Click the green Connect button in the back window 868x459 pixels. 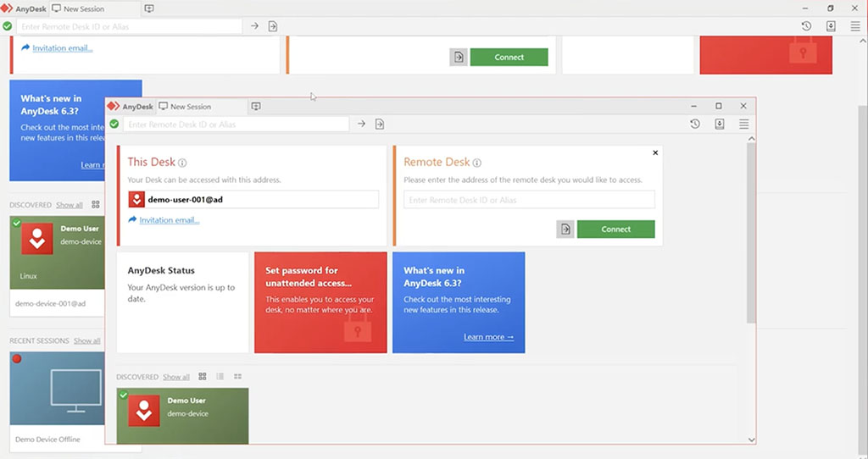tap(509, 57)
